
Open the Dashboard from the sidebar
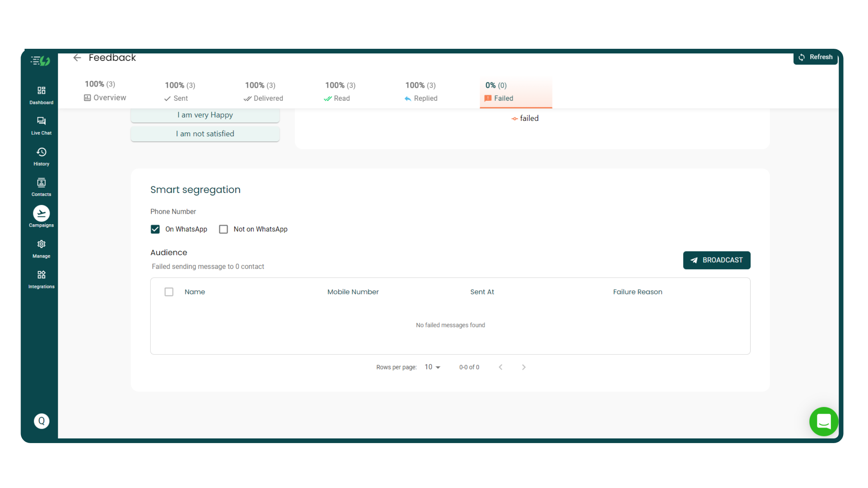click(x=41, y=95)
